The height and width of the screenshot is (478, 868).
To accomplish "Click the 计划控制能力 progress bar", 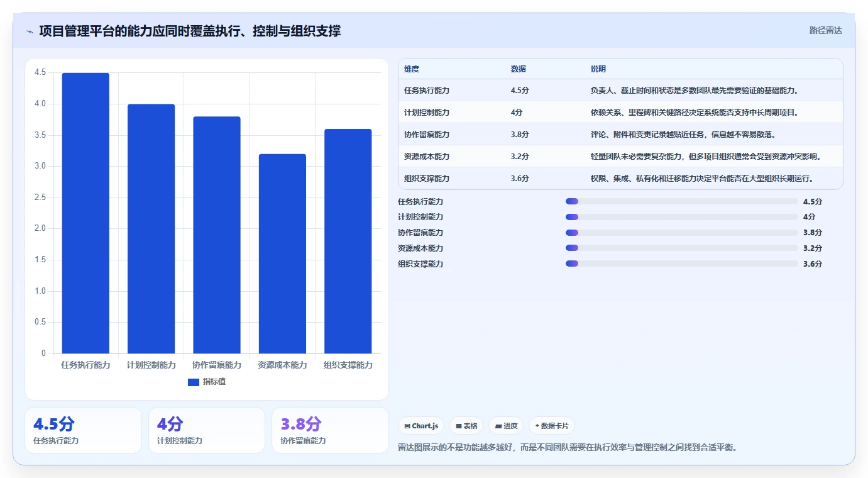I will [681, 217].
